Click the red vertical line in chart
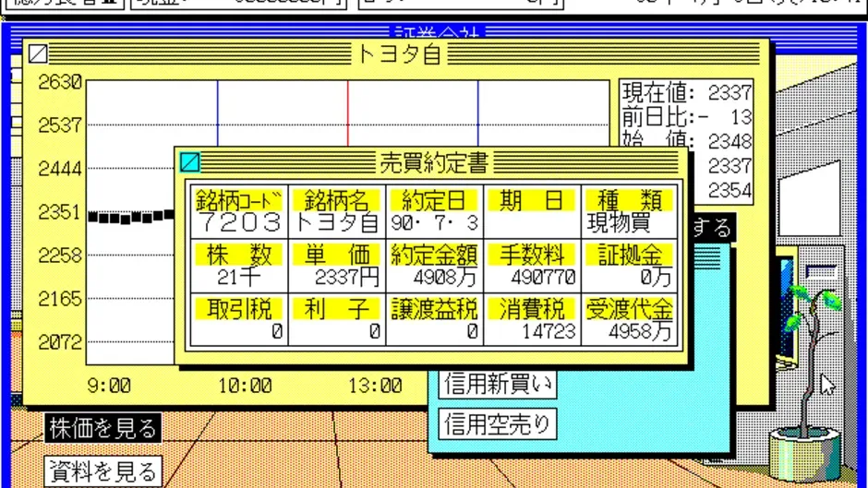The image size is (868, 488). [x=347, y=113]
